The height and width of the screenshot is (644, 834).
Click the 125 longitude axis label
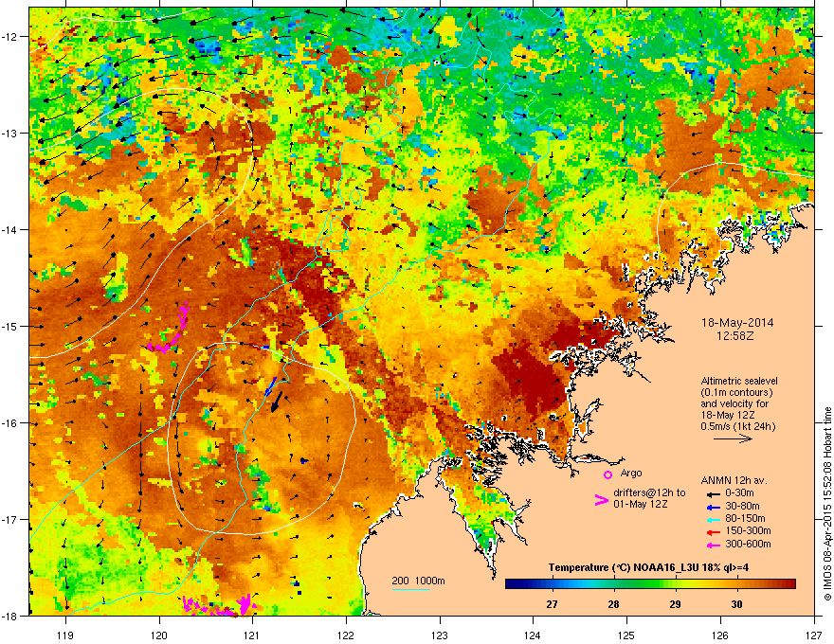(626, 635)
